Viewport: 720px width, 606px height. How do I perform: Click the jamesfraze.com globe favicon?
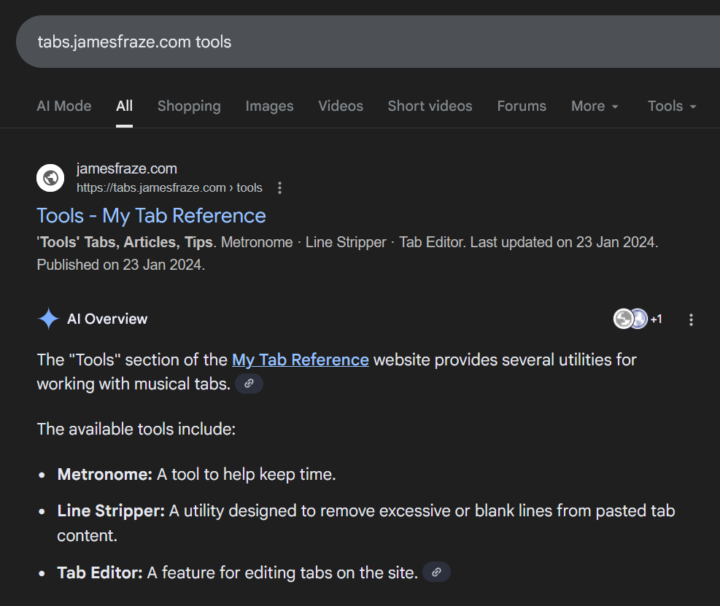50,178
